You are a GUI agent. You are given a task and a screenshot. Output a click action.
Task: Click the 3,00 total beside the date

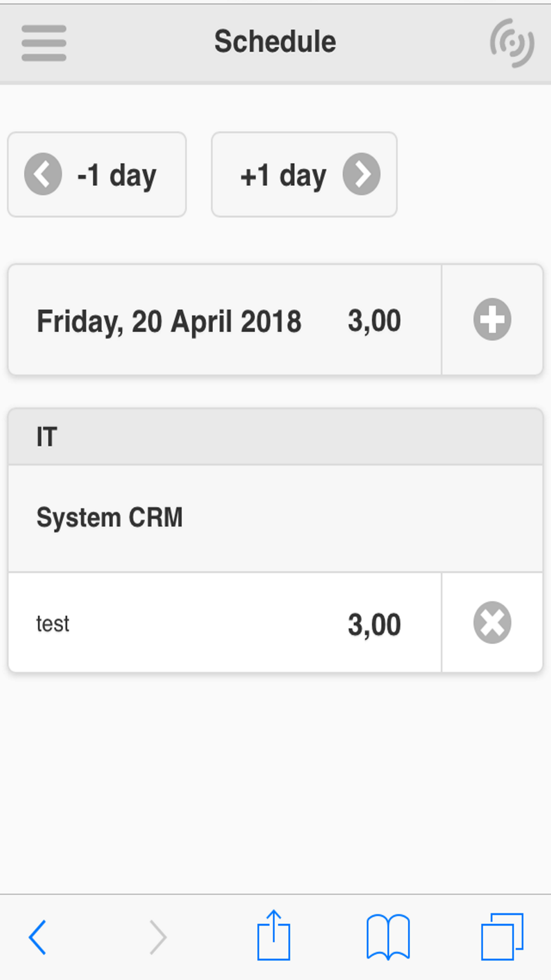(374, 321)
